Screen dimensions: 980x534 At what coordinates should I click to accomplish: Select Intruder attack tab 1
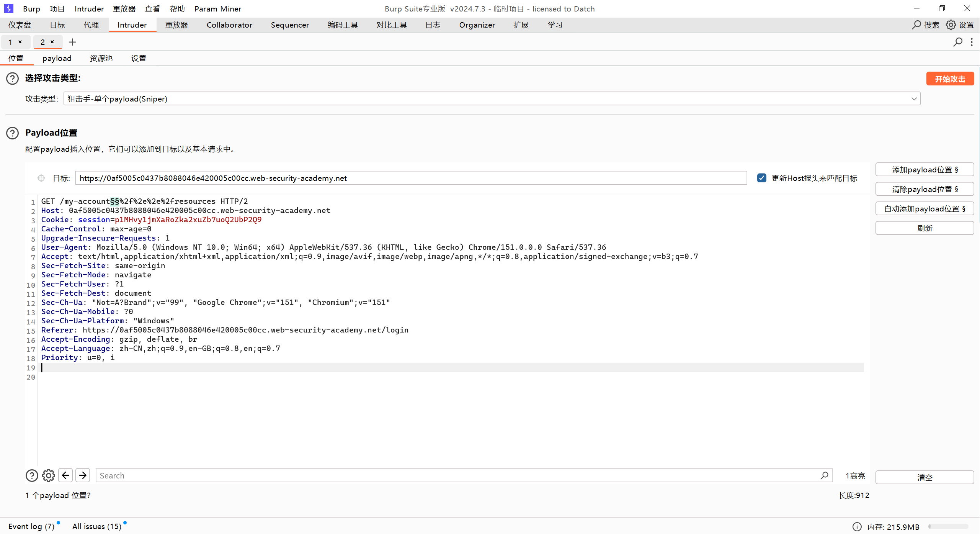tap(10, 42)
